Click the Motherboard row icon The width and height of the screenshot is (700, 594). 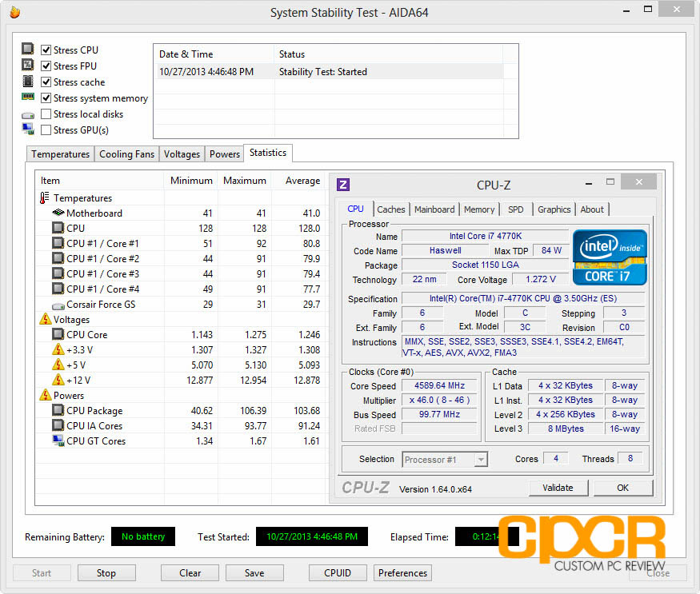point(58,213)
